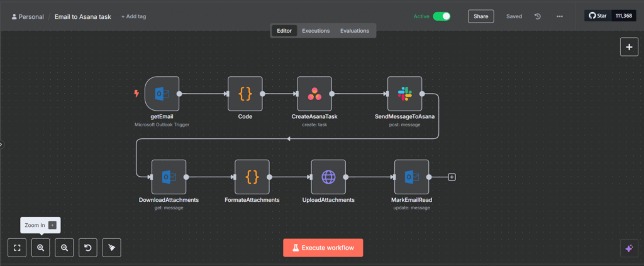The height and width of the screenshot is (266, 644).
Task: Zoom out of the canvas
Action: 64,248
